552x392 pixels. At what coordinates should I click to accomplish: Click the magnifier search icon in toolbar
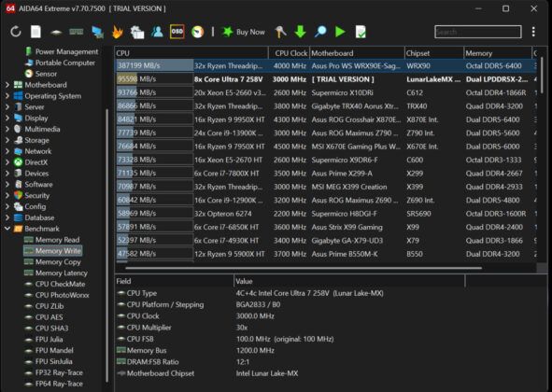point(320,32)
